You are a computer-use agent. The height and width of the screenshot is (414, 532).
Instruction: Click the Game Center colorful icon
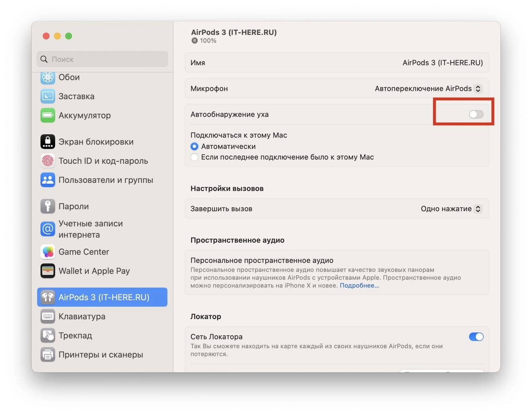(x=48, y=252)
